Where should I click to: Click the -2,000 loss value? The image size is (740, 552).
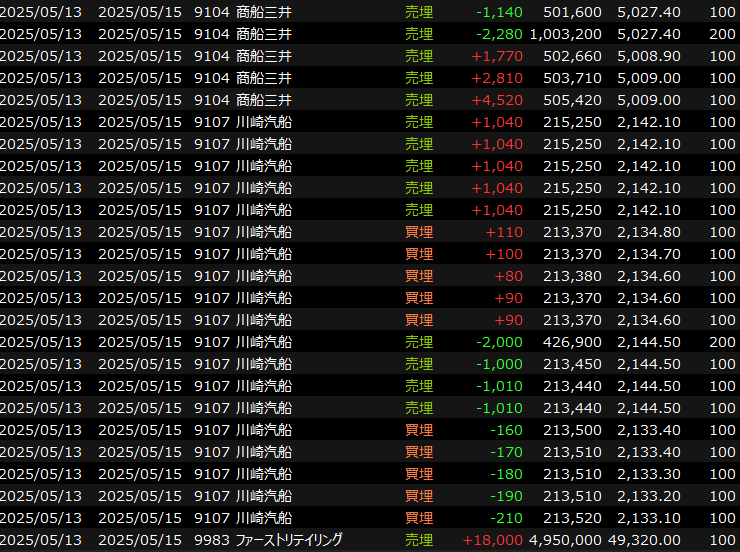point(500,342)
